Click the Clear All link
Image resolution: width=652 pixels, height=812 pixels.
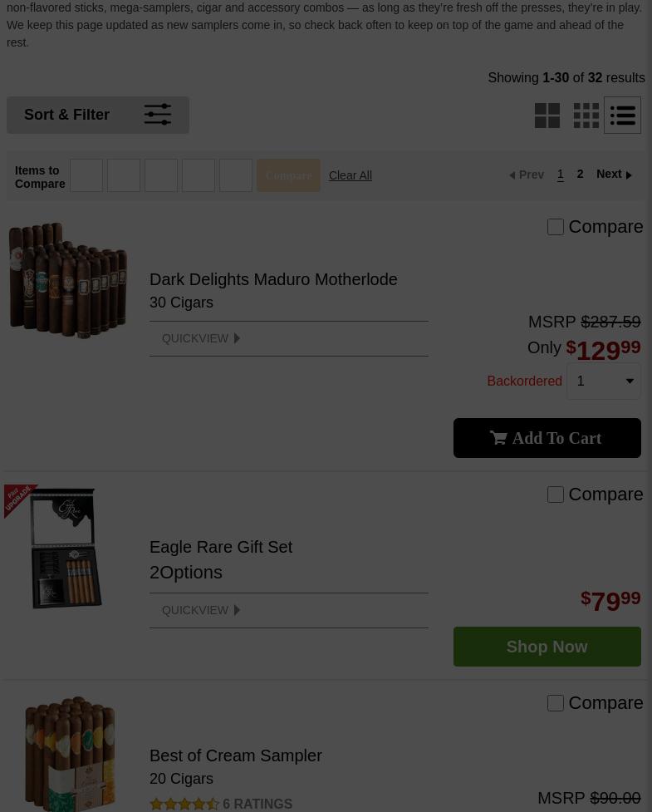point(351,175)
